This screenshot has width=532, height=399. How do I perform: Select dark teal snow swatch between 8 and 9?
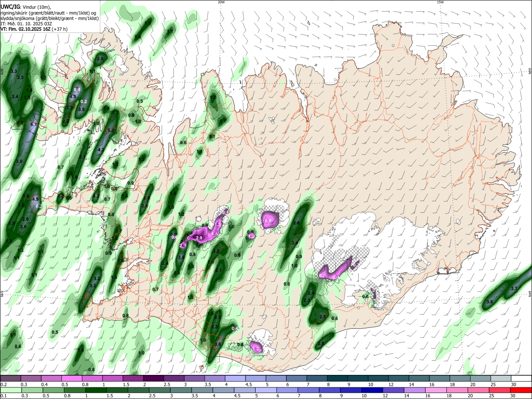[x=337, y=379]
